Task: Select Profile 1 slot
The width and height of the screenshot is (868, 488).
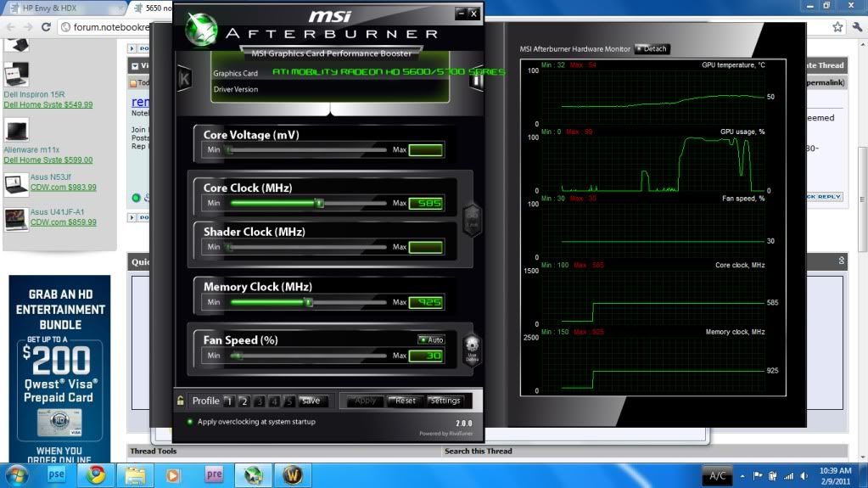Action: click(228, 401)
